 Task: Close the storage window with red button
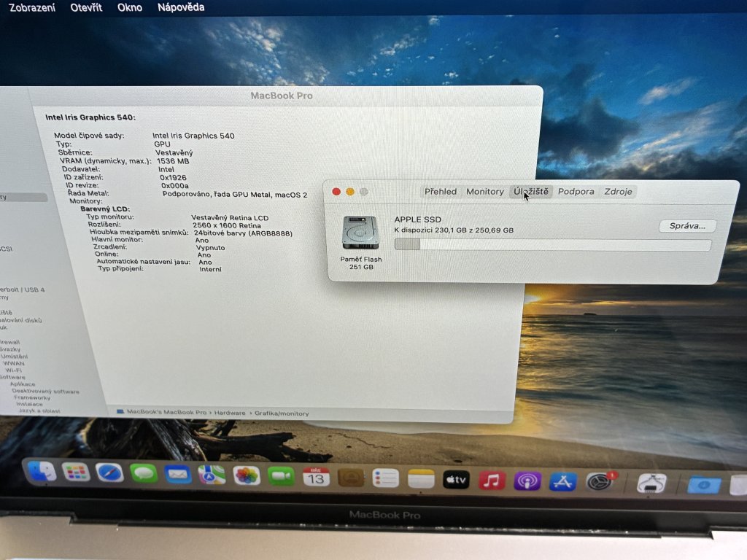pos(336,192)
